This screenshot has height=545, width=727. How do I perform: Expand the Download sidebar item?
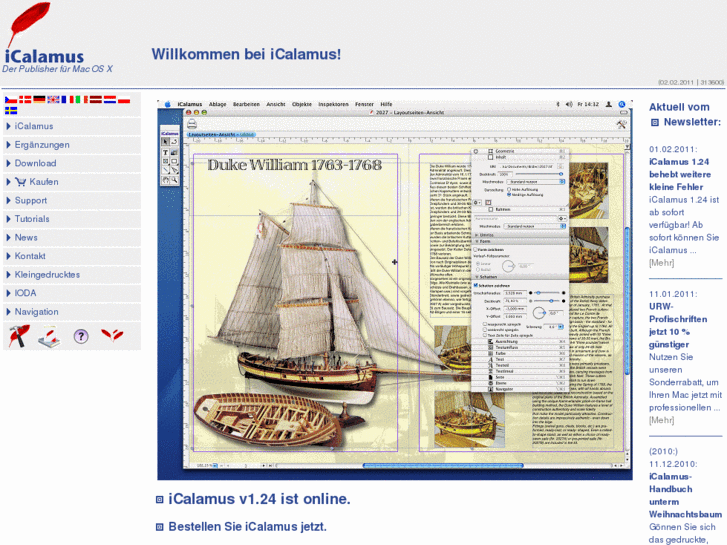click(x=72, y=163)
